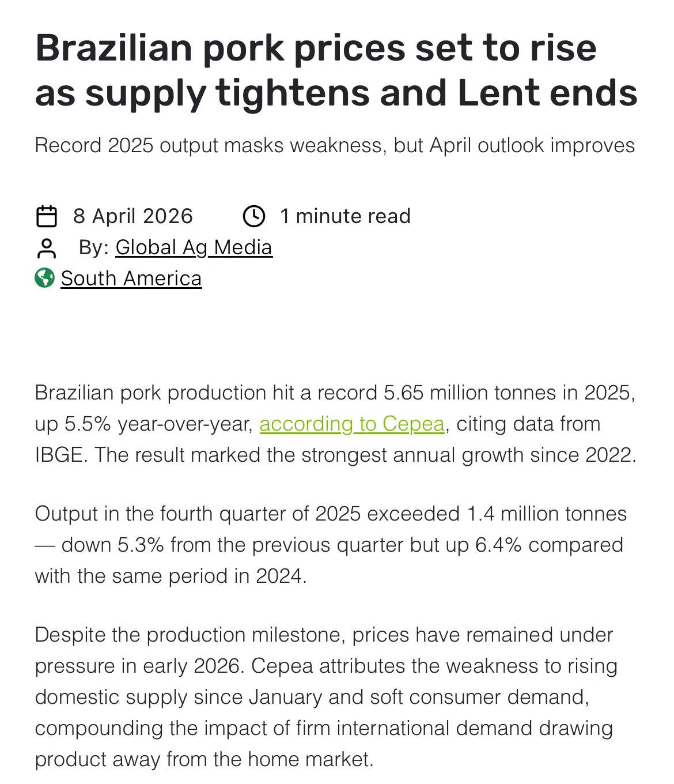Click the '1 minute read' label

[x=345, y=216]
